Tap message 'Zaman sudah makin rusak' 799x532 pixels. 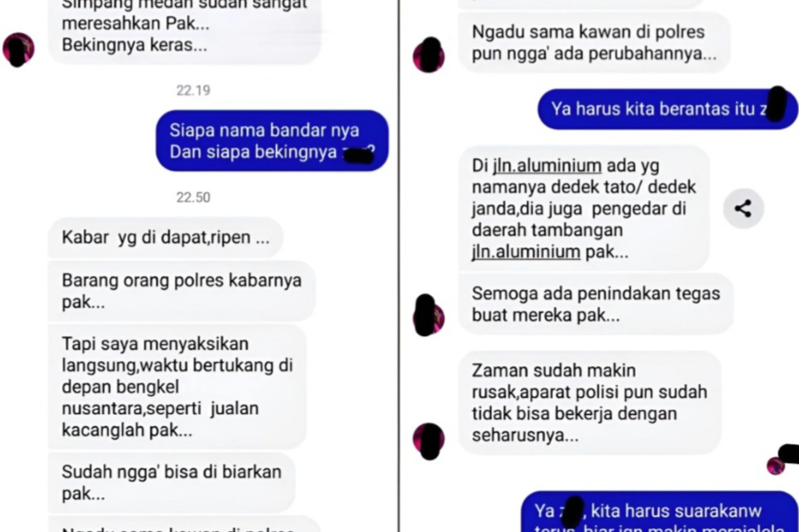point(590,402)
